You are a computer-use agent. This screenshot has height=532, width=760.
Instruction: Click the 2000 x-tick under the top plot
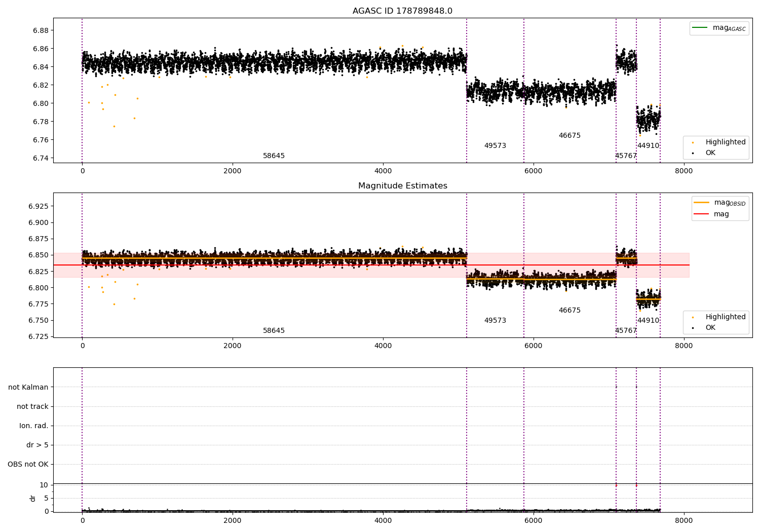coord(233,171)
